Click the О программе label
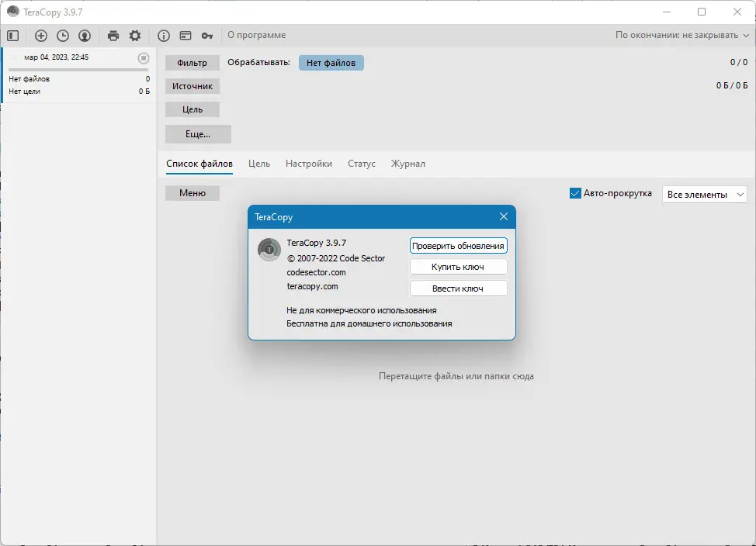 (x=256, y=35)
